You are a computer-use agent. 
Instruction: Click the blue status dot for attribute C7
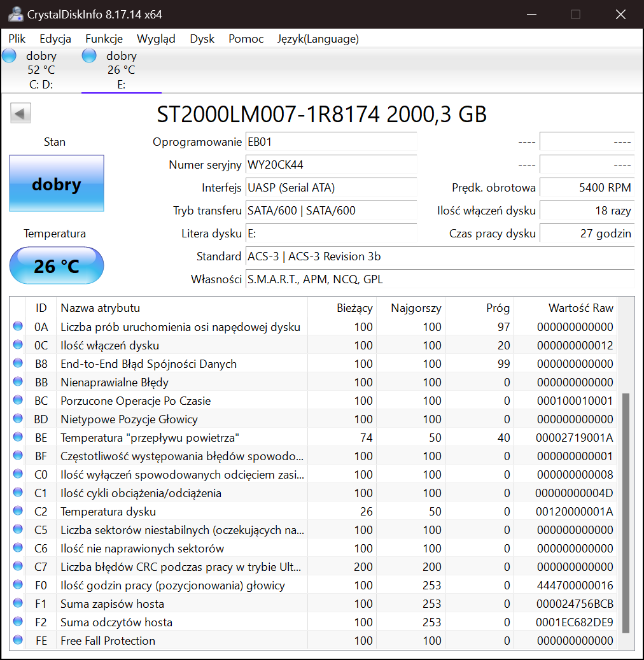point(18,566)
